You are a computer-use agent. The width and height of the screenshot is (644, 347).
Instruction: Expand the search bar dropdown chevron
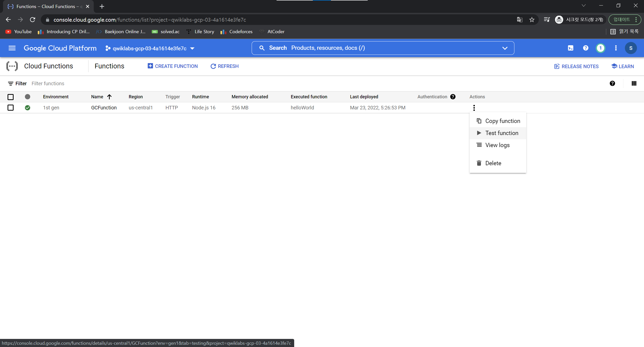tap(505, 48)
